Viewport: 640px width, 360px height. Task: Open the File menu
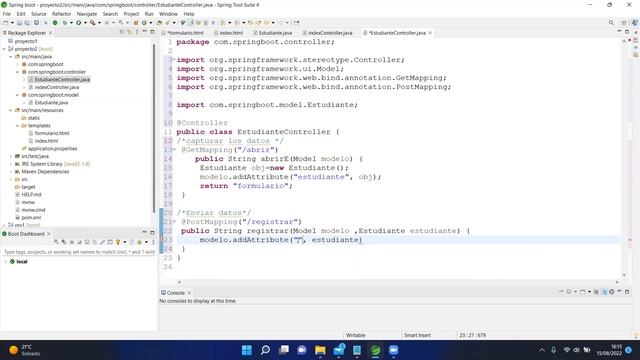[7, 14]
